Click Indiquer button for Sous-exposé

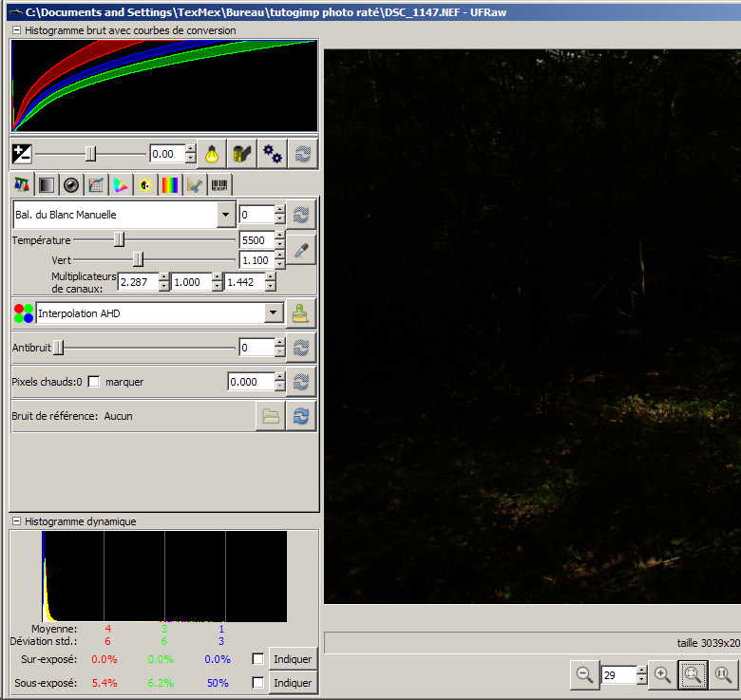(x=292, y=683)
